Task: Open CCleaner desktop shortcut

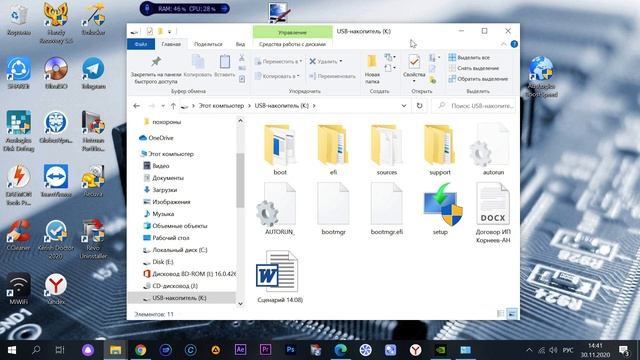Action: pyautogui.click(x=18, y=235)
